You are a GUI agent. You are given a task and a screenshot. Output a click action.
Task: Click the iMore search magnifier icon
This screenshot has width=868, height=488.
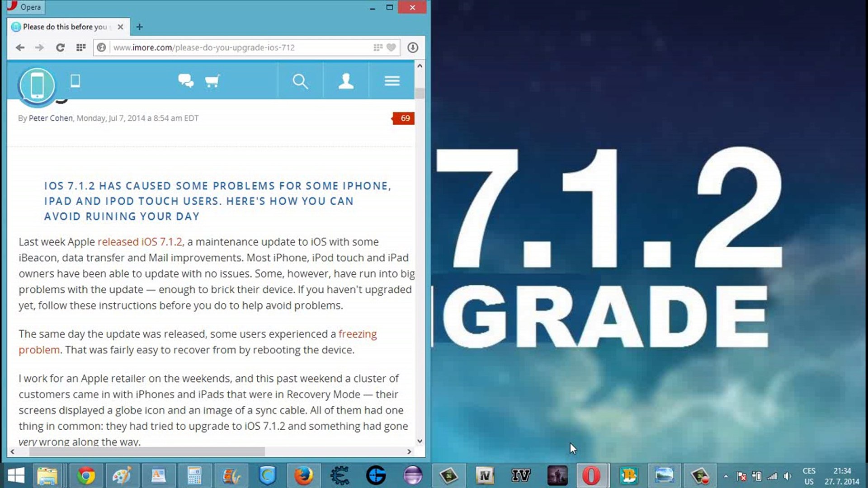(300, 81)
